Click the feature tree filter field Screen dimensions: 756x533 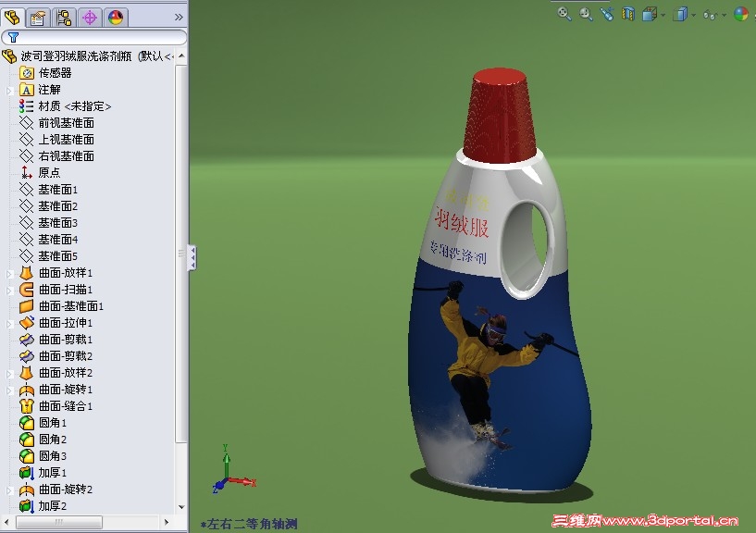(x=94, y=37)
